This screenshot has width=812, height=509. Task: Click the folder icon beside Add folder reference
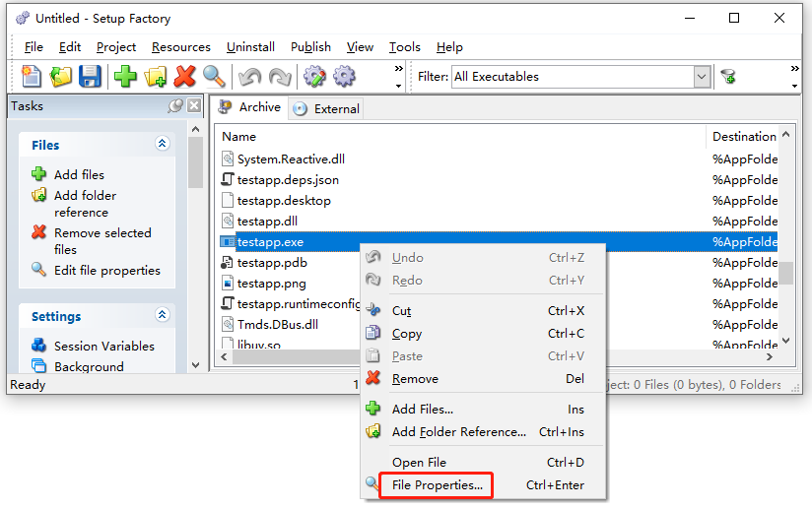tap(38, 195)
